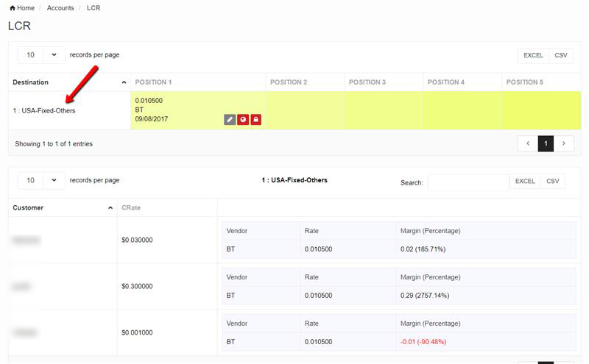Sort by Customer column arrow
The width and height of the screenshot is (589, 364).
110,208
